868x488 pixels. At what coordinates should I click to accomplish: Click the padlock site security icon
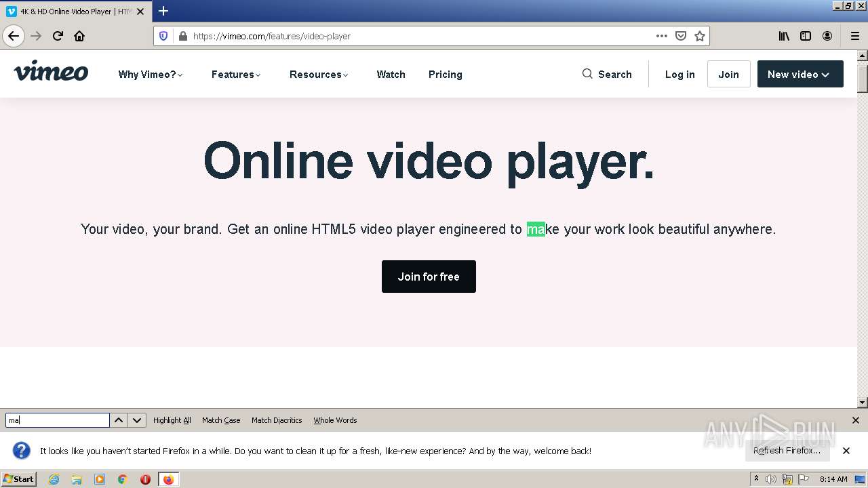point(182,36)
